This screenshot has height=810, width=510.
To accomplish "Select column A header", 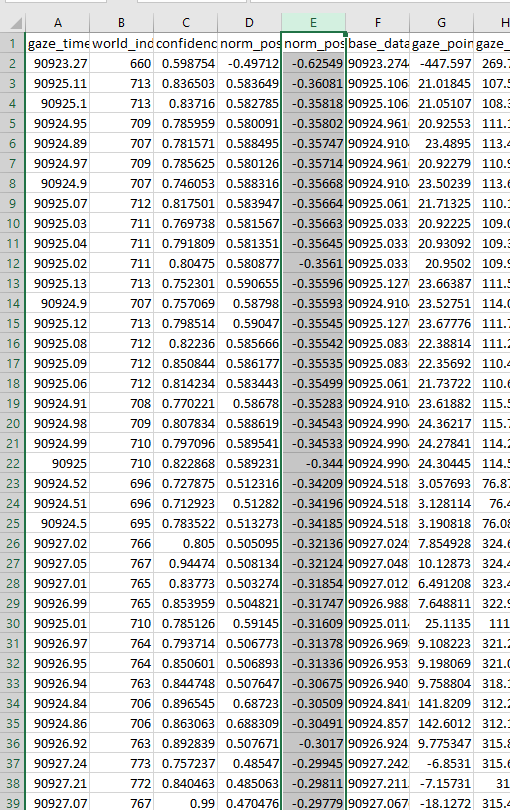I will [57, 23].
